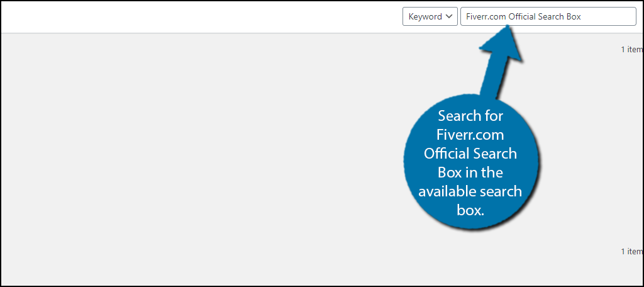Click the top "1 item" count text
644x287 pixels.
click(631, 49)
